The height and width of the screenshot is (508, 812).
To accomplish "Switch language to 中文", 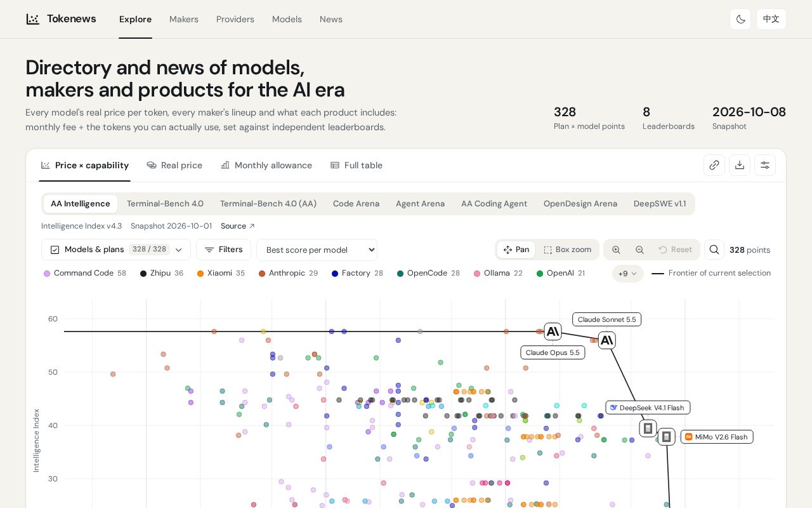I will [x=771, y=19].
